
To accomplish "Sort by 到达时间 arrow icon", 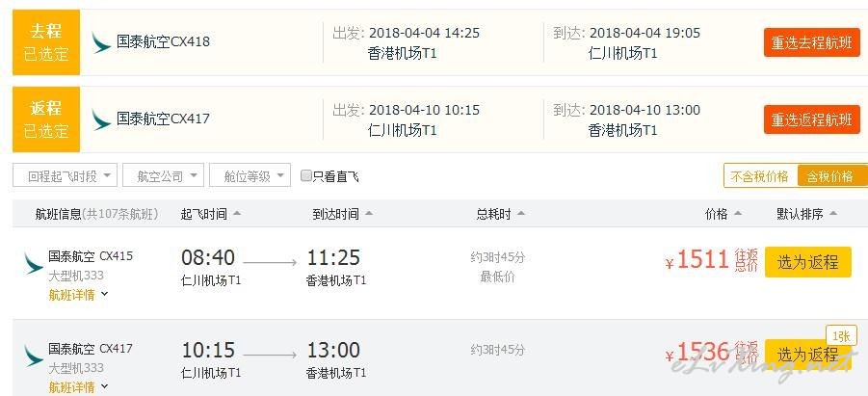I will tap(369, 214).
